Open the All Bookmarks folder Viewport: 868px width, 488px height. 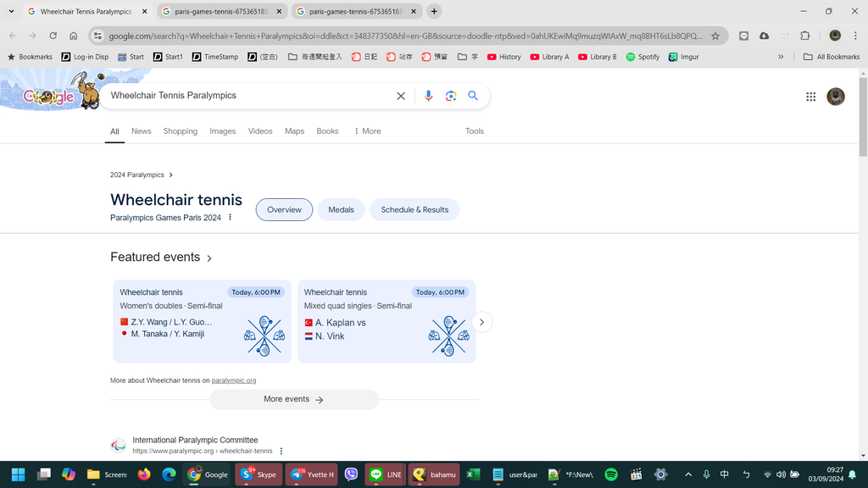pyautogui.click(x=832, y=57)
